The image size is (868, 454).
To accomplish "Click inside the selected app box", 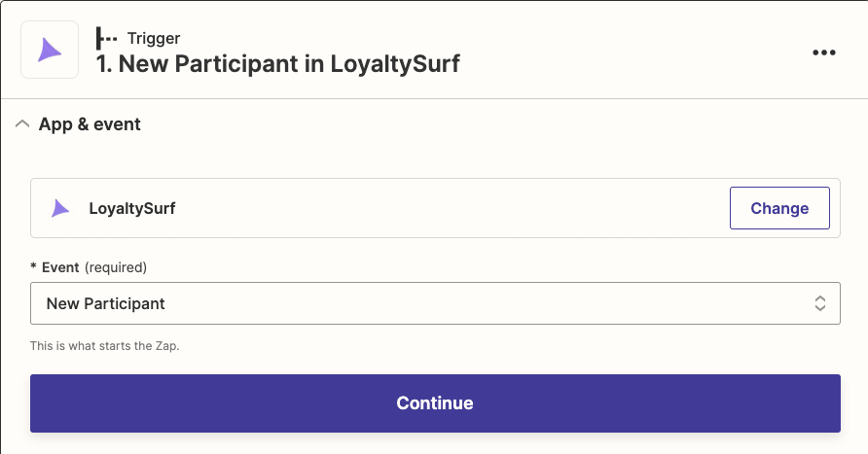I will point(435,208).
